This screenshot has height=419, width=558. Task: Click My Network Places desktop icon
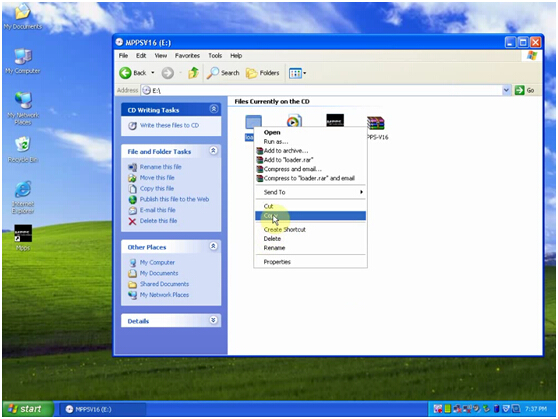pyautogui.click(x=23, y=108)
